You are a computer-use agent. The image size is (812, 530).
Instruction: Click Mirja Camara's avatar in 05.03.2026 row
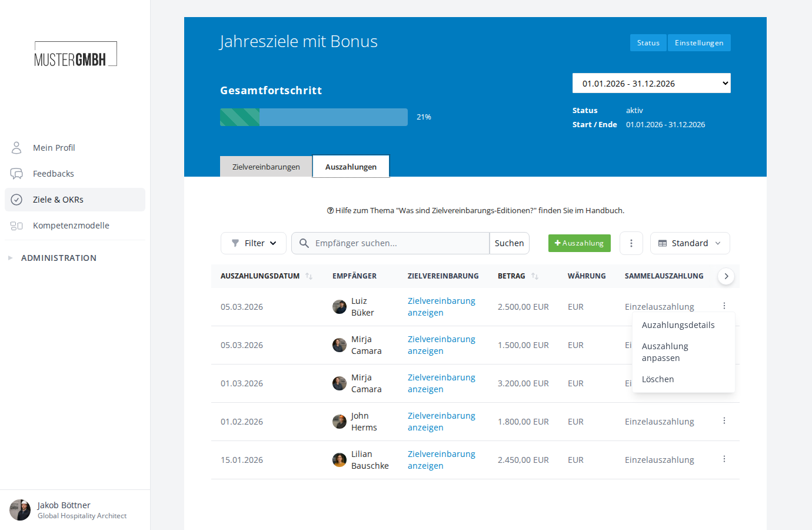point(340,345)
